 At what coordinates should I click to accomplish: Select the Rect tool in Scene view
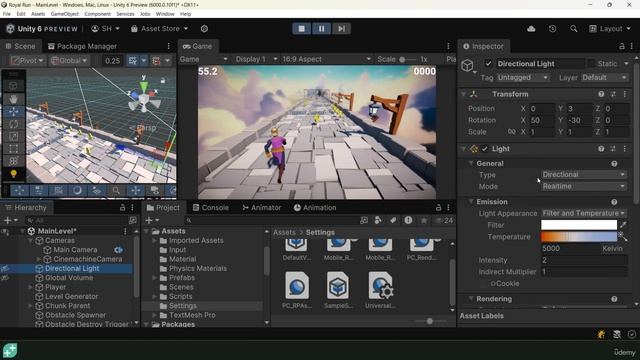[x=13, y=149]
